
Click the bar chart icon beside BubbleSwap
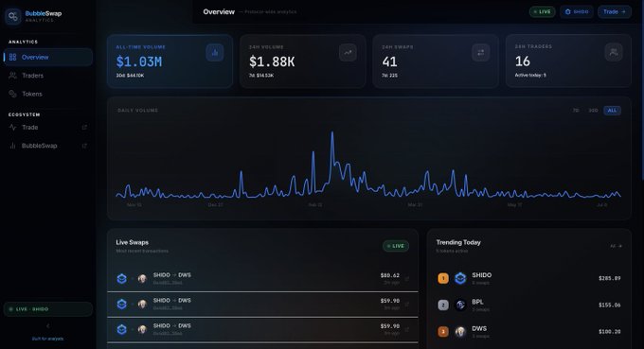(12, 146)
